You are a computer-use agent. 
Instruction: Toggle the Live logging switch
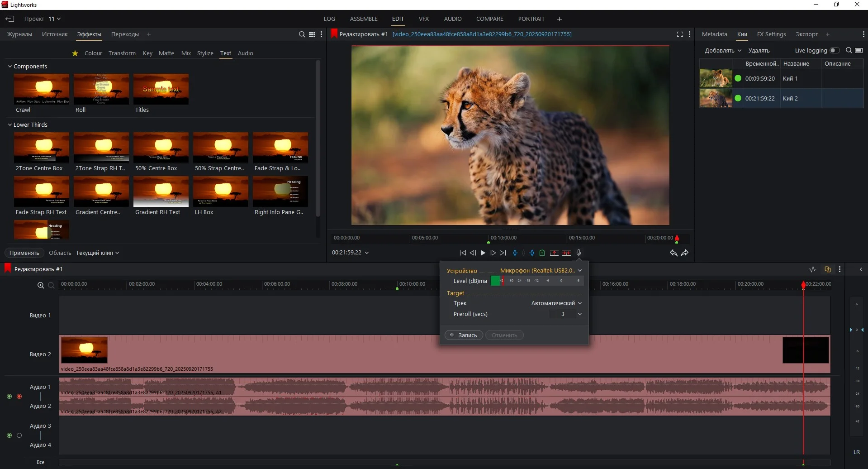(x=835, y=51)
